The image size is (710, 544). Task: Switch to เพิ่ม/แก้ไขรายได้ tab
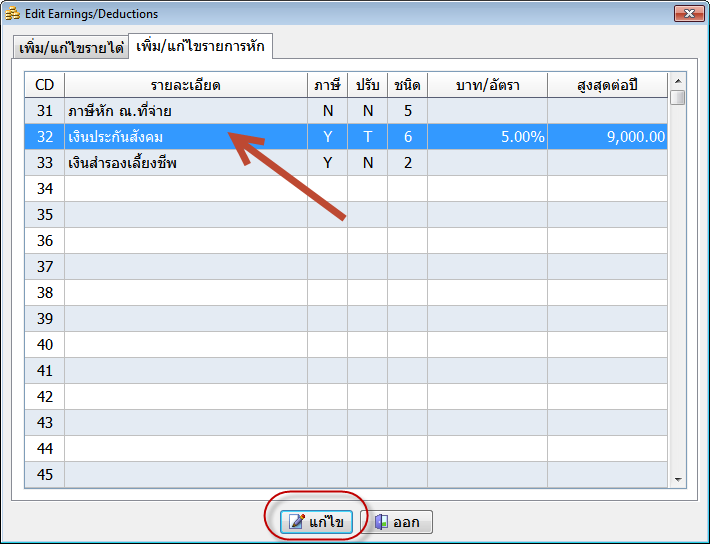[x=70, y=48]
